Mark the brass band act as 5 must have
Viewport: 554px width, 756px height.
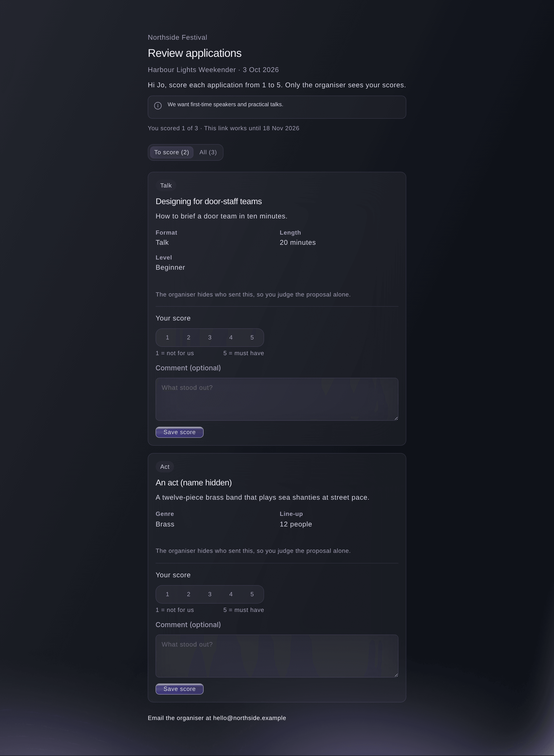coord(252,594)
